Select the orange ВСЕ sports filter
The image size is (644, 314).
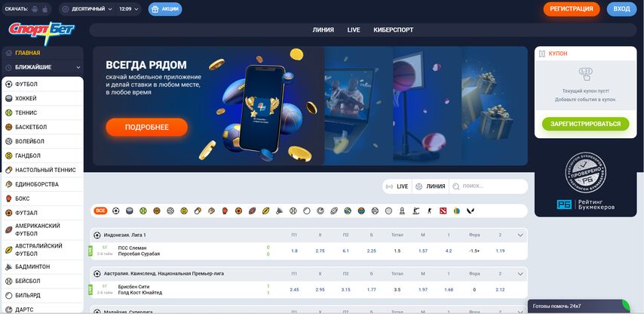point(100,211)
